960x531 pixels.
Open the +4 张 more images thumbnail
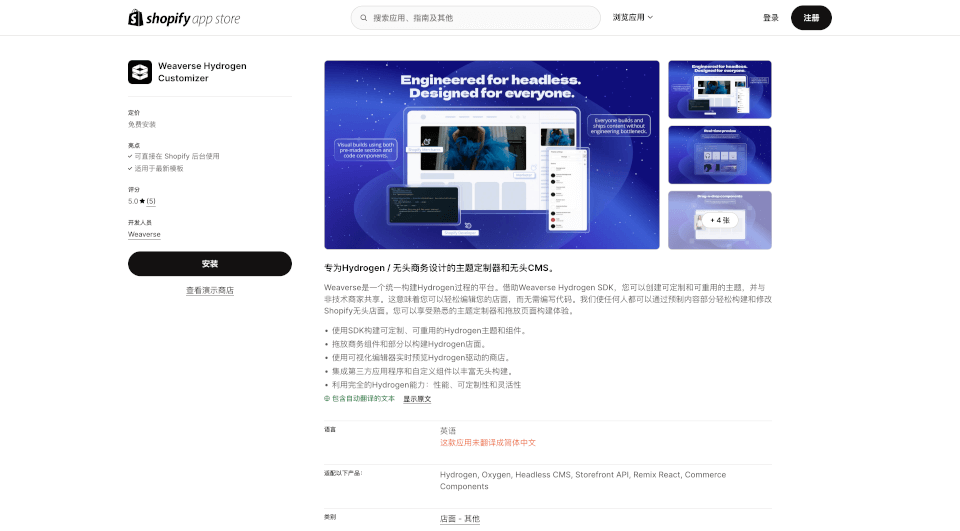[719, 220]
